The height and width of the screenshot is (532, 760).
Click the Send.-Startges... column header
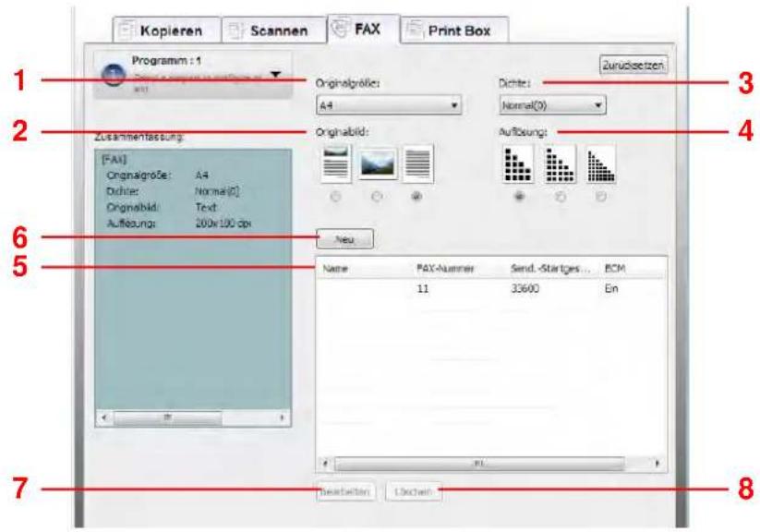coord(550,268)
